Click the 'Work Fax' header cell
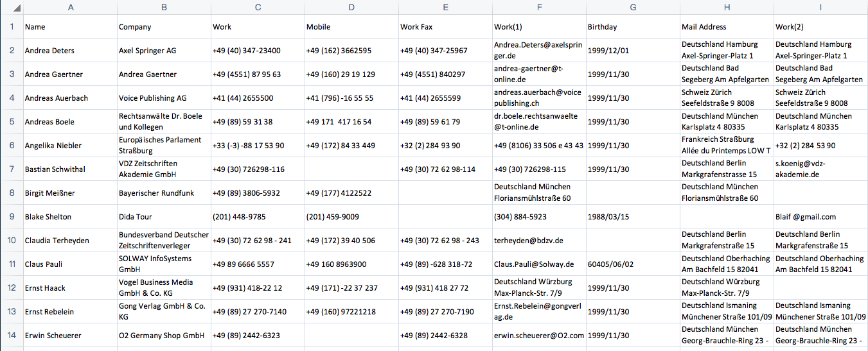The width and height of the screenshot is (868, 351). tap(445, 27)
